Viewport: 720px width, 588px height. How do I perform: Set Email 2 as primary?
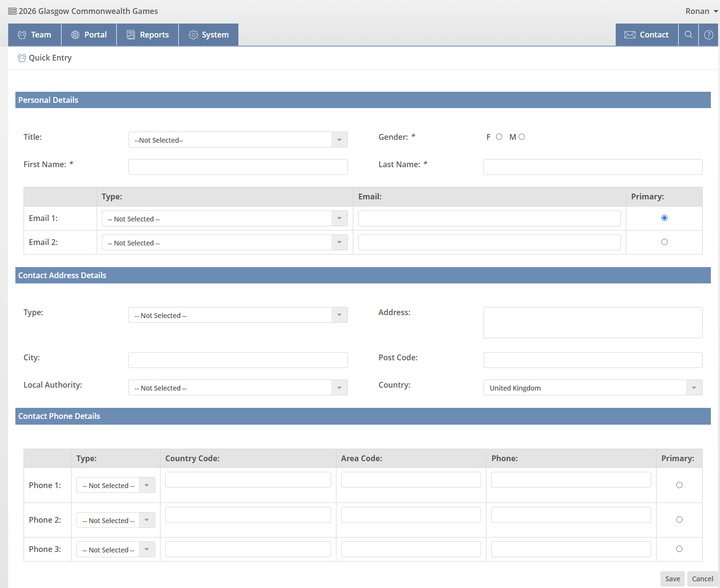click(664, 242)
